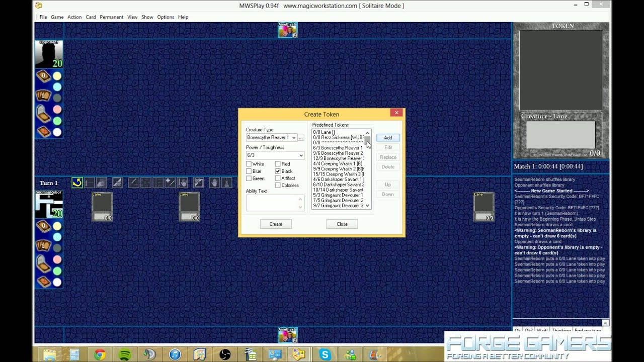Open SeomanReborn's graveyard icon

[43, 264]
